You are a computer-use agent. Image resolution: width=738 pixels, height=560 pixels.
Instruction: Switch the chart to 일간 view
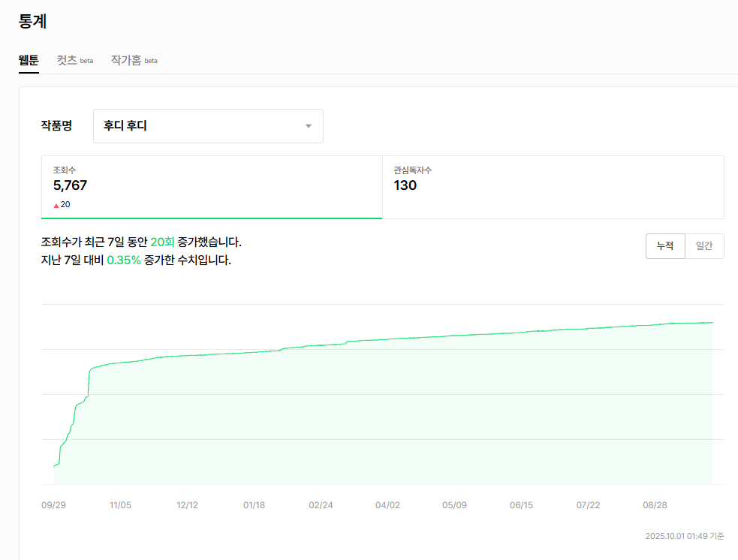704,246
